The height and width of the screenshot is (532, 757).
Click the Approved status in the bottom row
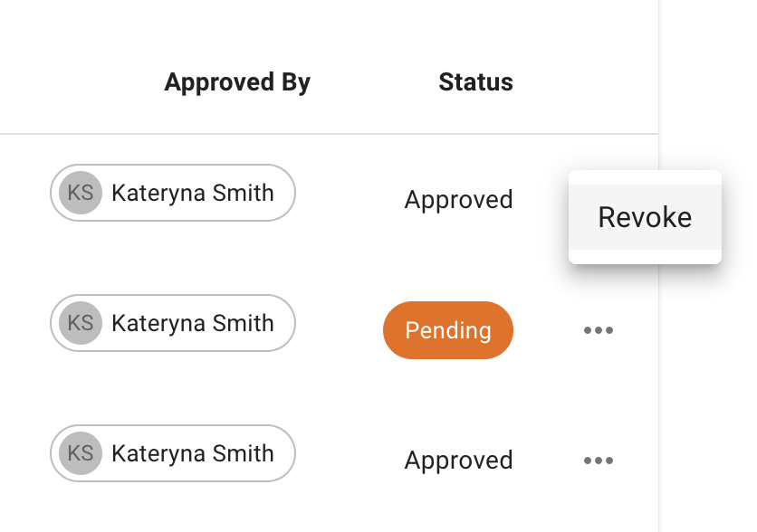click(x=458, y=461)
